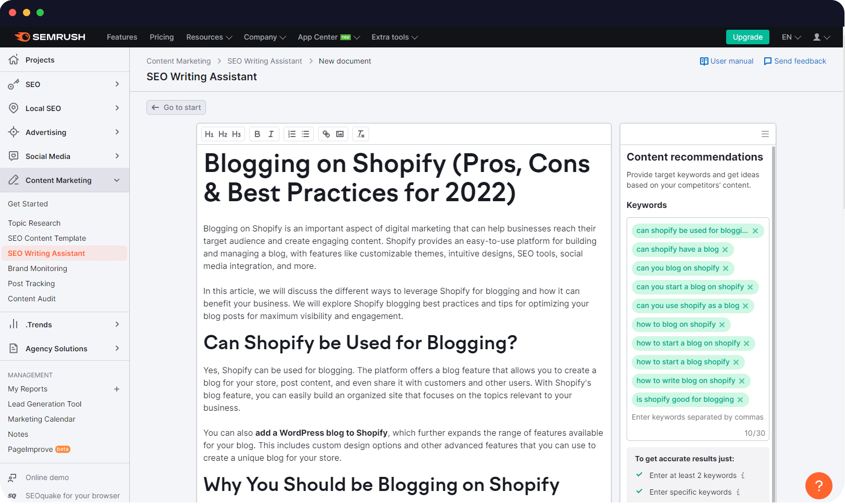This screenshot has height=504, width=845.
Task: Expand the Social Media sidebar section
Action: 117,156
